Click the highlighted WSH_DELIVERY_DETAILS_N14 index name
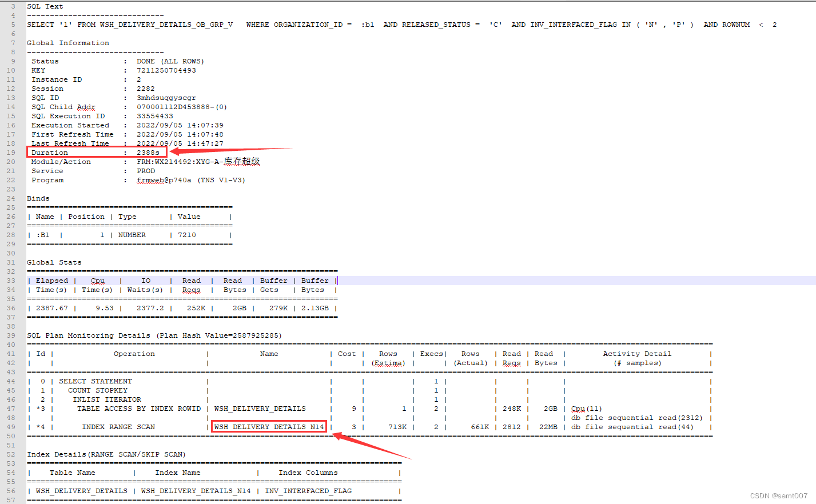The image size is (816, 504). (269, 426)
